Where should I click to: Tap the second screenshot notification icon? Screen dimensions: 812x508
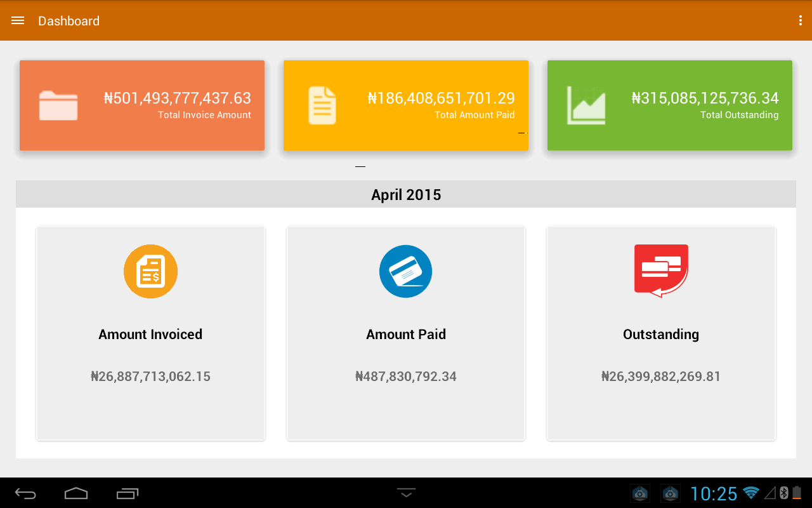(671, 493)
